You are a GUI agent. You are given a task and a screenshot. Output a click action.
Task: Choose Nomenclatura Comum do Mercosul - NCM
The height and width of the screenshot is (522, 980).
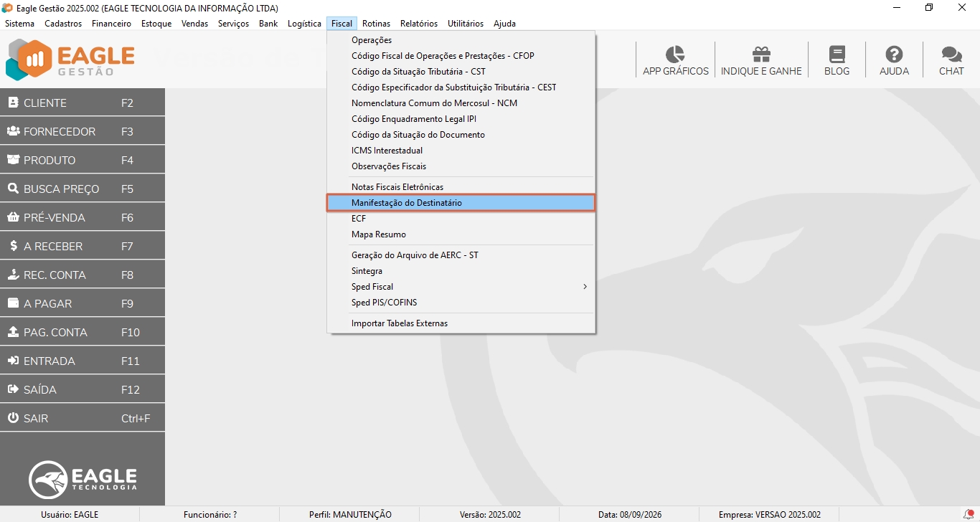(461, 103)
